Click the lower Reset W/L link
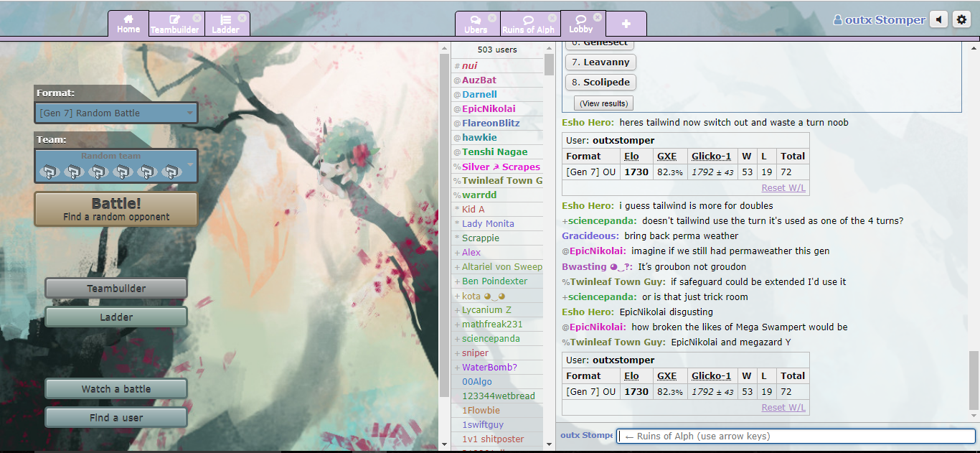The width and height of the screenshot is (980, 453). 783,408
